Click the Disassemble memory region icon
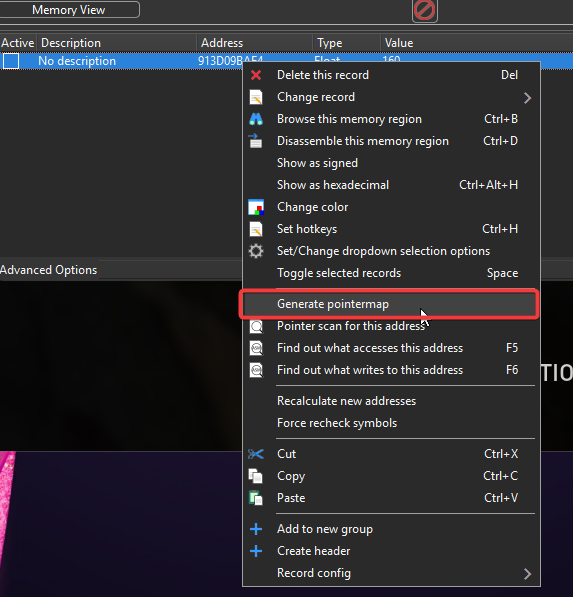 click(x=255, y=141)
